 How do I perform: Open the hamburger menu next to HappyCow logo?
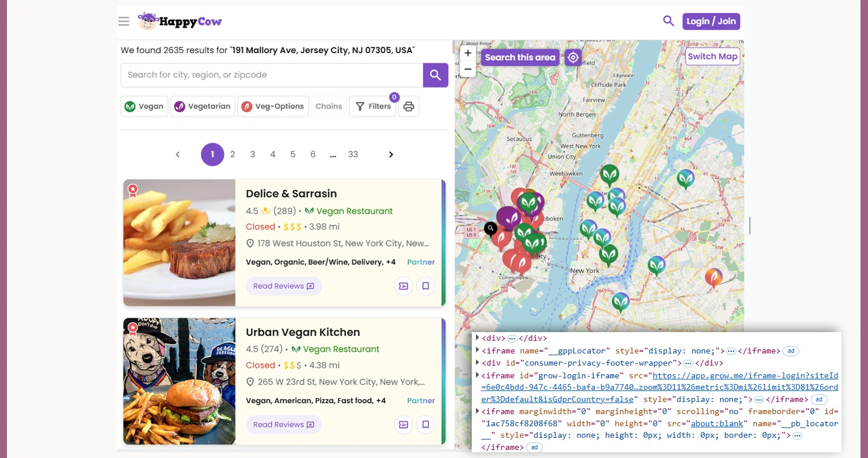coord(124,21)
